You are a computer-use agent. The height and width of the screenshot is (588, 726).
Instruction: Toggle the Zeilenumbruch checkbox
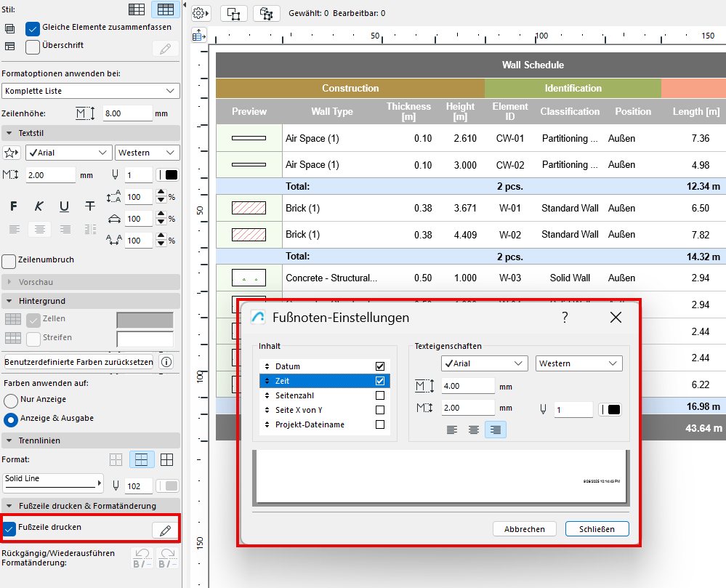(9, 260)
